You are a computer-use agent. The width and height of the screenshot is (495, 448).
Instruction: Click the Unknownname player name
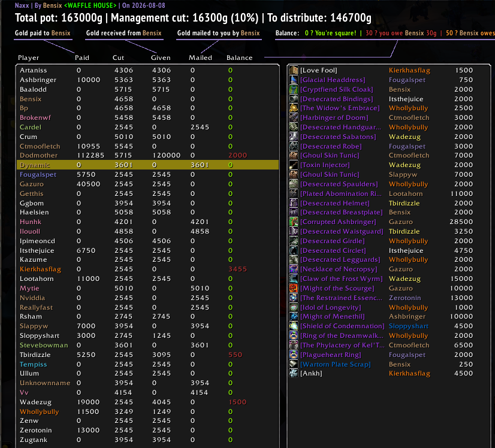45,383
